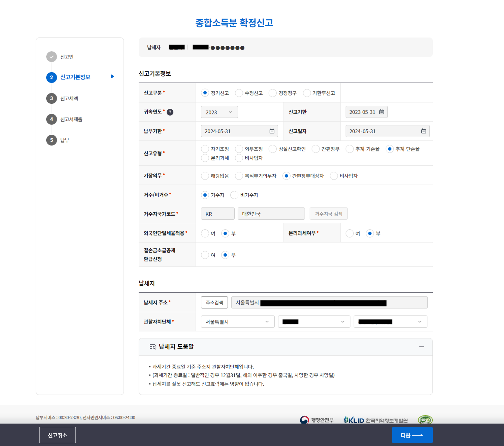Set 결손금소급공제 환급신청 to 부
Viewport: 504px width, 446px height.
(225, 255)
